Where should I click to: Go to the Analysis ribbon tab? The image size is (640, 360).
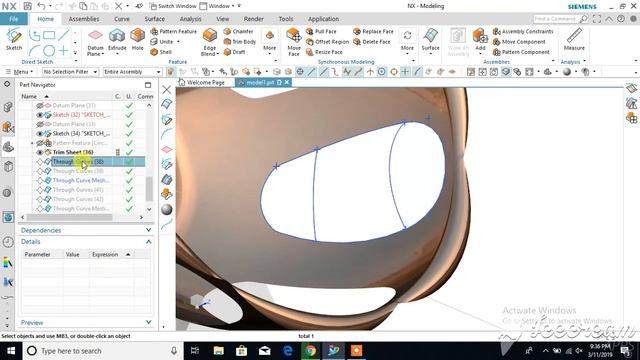190,19
